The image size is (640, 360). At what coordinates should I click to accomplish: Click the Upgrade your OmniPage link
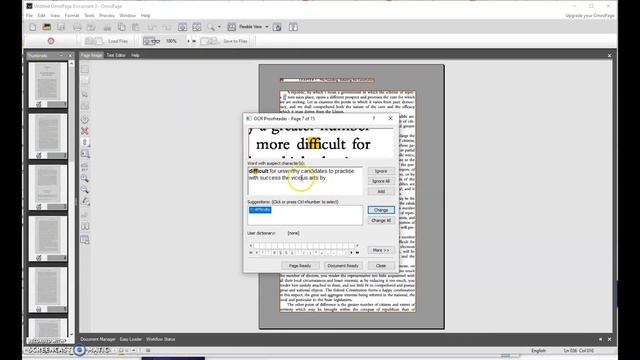coord(590,16)
